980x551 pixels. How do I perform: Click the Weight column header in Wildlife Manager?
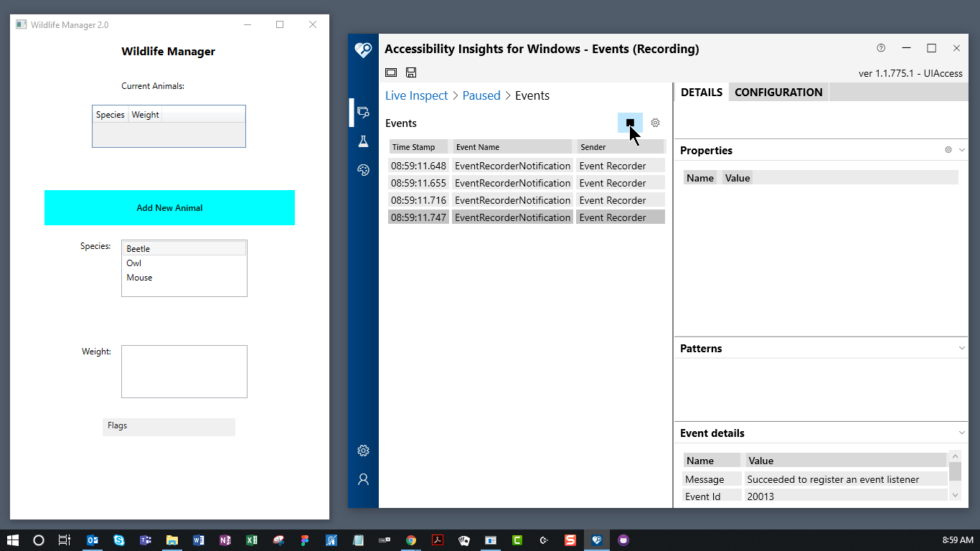click(146, 115)
